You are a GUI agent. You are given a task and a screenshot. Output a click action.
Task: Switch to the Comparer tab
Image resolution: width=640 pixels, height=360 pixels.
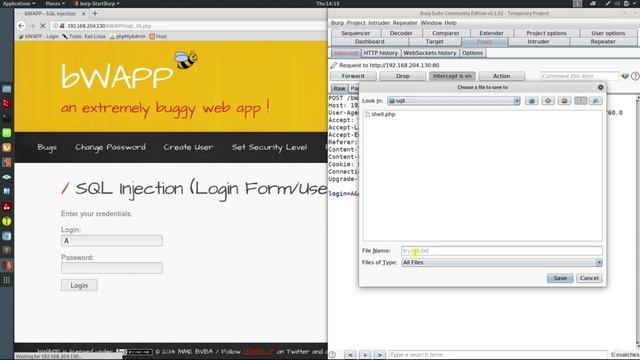coord(445,33)
